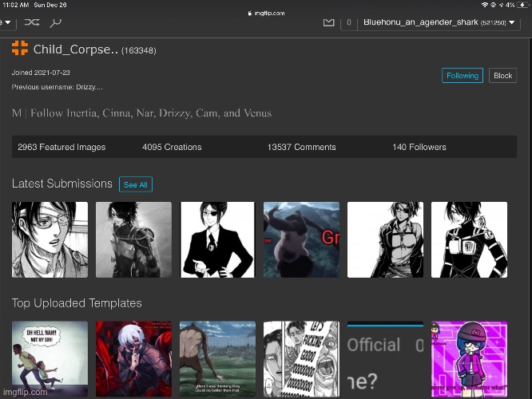Click the Child_Corpse.. username heading
Screen dimensions: 532x399
[76, 49]
